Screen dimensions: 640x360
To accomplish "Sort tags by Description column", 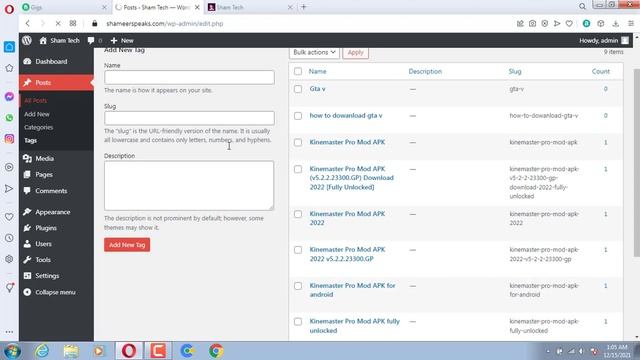I will point(425,71).
